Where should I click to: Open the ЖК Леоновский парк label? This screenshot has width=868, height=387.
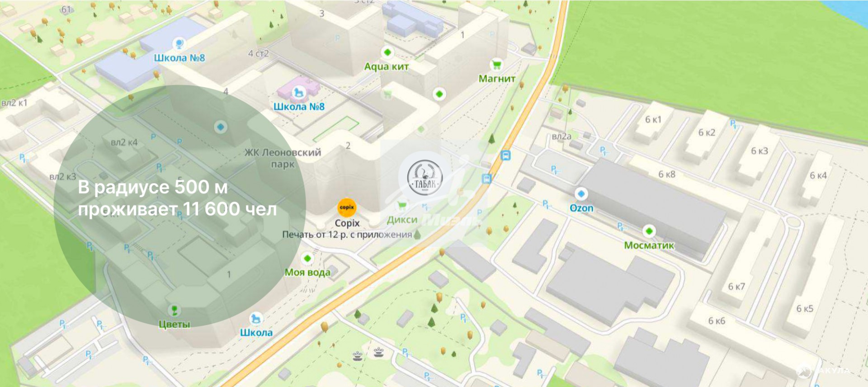(x=283, y=158)
